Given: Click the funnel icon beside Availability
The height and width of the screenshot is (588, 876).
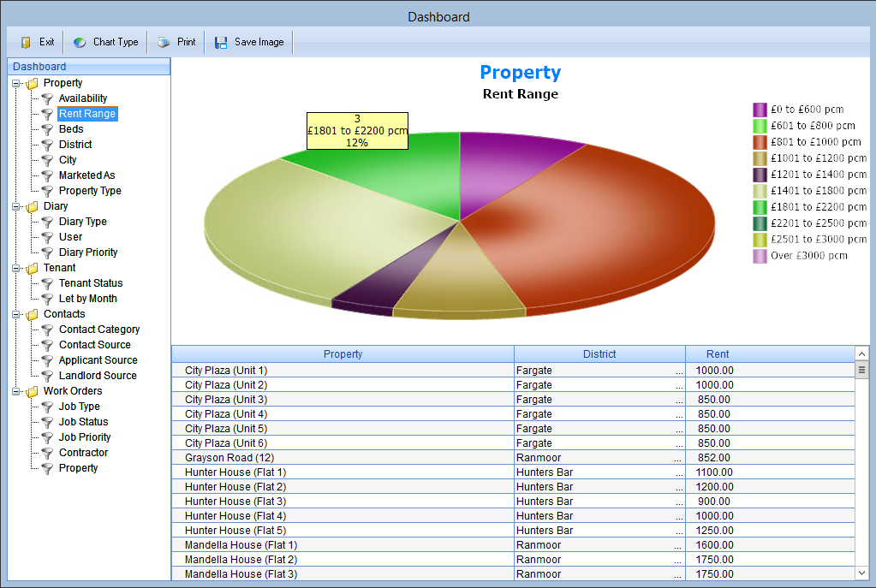Looking at the screenshot, I should [x=47, y=98].
